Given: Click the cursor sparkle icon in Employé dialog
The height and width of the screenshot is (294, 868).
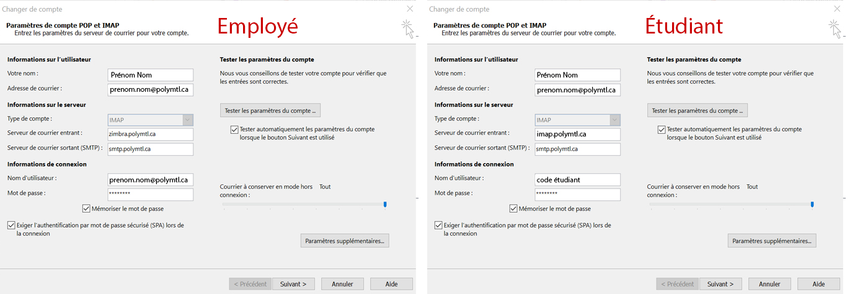Looking at the screenshot, I should tap(408, 29).
